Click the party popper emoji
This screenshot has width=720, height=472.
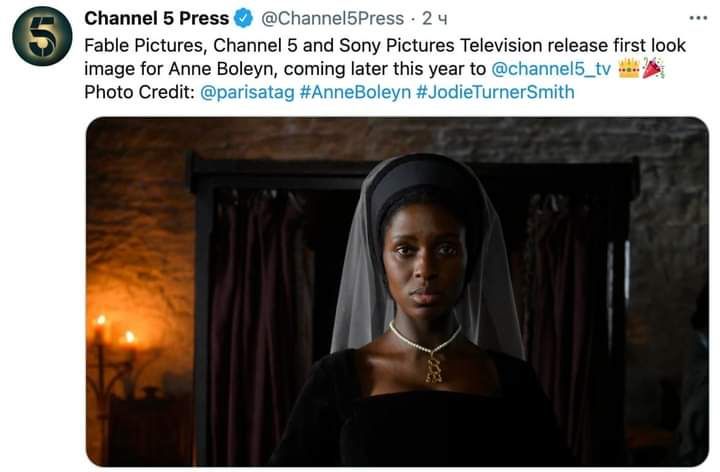click(652, 68)
